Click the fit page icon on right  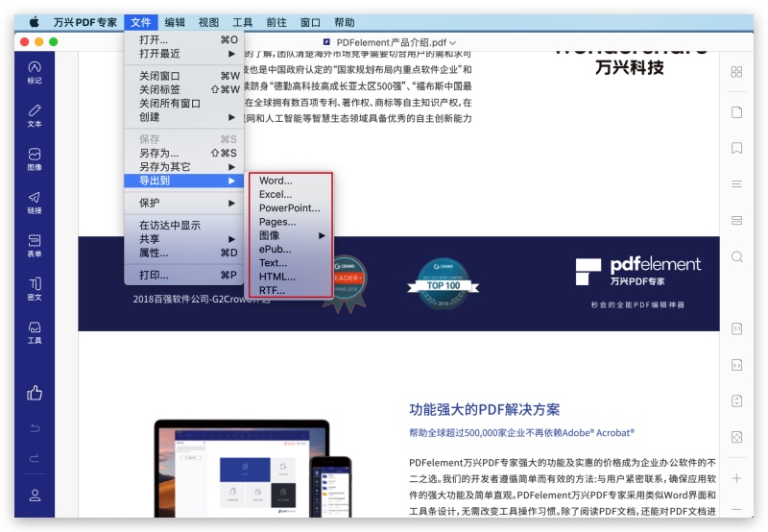point(736,437)
